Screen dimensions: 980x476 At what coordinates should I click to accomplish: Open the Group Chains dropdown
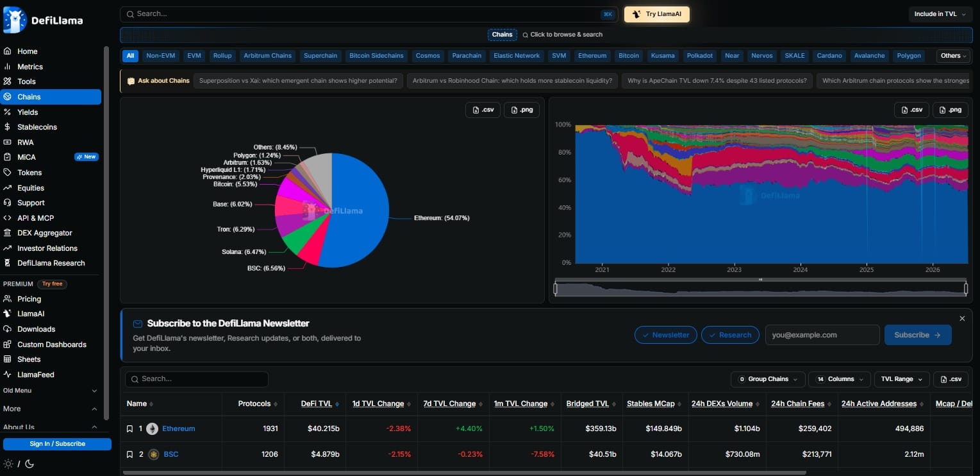pyautogui.click(x=768, y=379)
